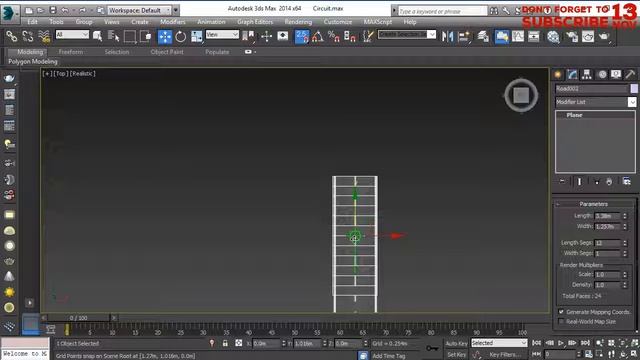This screenshot has width=640, height=360.
Task: Open the Curve Editor from the toolbar
Action: (518, 37)
